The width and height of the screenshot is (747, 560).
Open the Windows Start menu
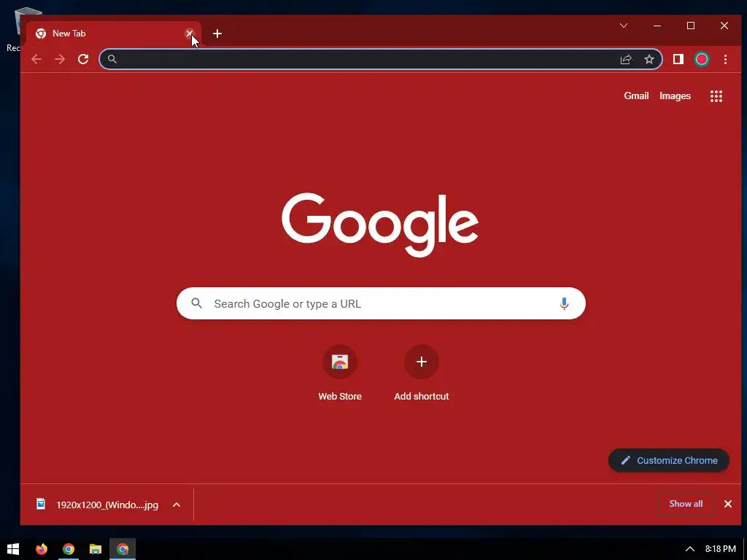click(x=13, y=549)
